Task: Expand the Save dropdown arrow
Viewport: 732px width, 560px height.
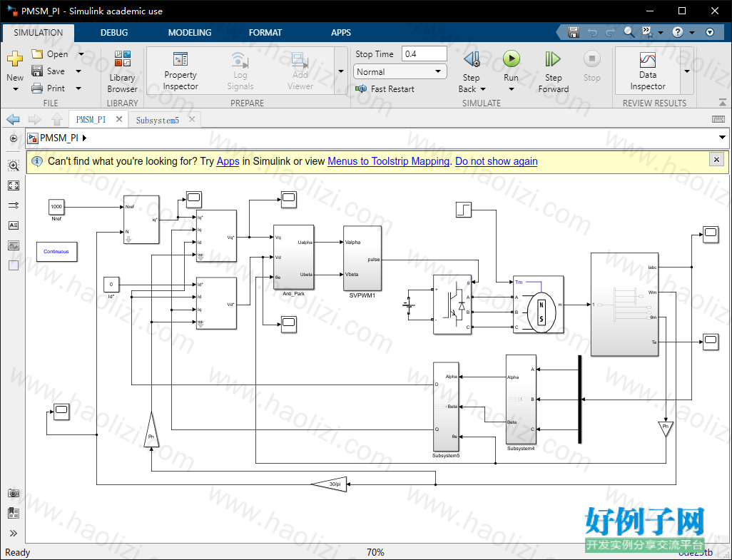Action: (x=78, y=71)
